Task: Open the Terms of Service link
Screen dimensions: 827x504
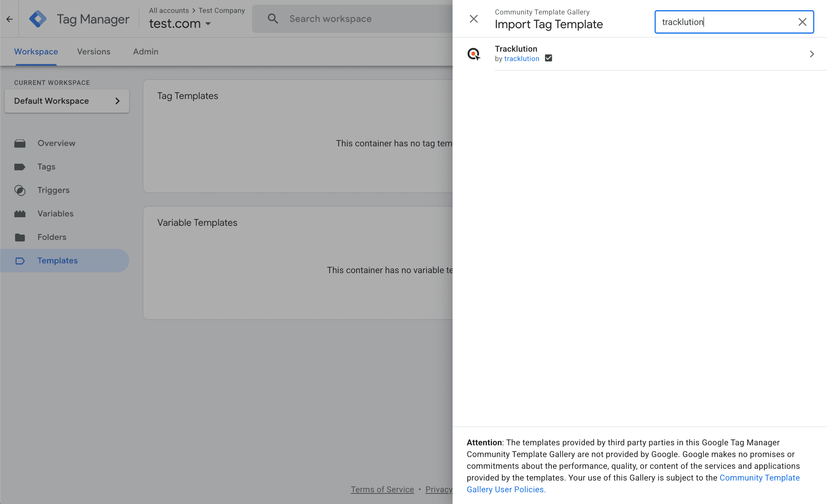Action: [382, 490]
